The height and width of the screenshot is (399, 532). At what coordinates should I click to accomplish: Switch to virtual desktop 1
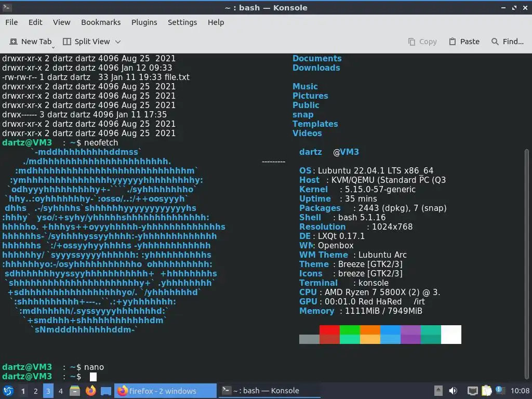pyautogui.click(x=23, y=391)
